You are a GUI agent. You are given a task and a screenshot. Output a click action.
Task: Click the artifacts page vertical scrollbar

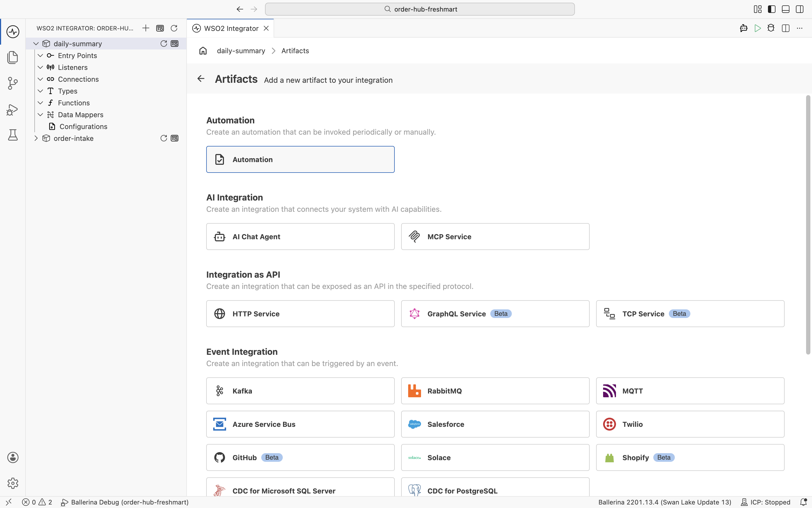[x=808, y=224]
